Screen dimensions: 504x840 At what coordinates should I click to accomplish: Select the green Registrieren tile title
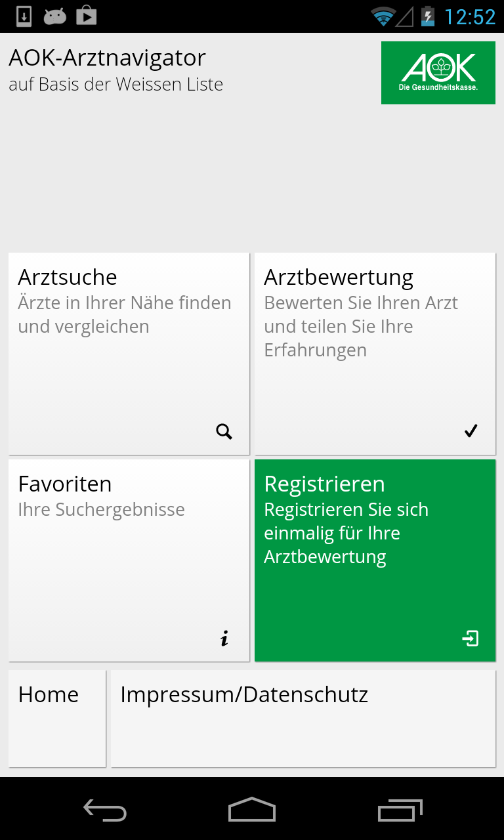click(324, 484)
